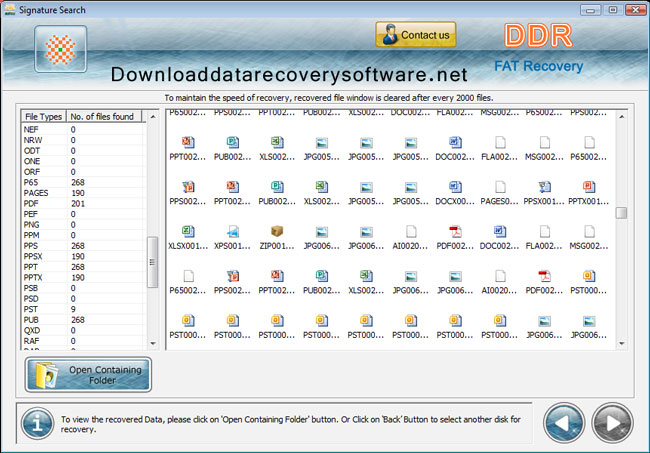Select the PSB file type row
This screenshot has height=453, width=650.
(x=83, y=288)
